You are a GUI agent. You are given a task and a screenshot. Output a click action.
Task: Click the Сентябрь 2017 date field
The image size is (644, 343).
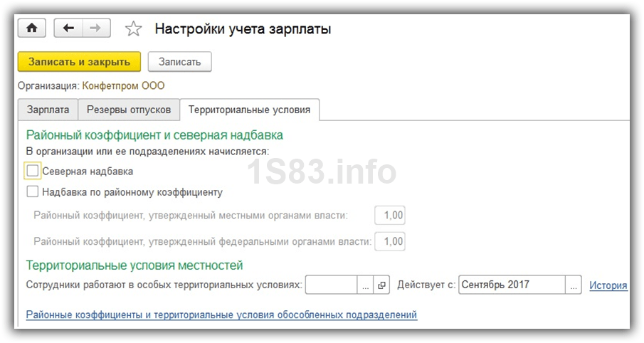(512, 285)
